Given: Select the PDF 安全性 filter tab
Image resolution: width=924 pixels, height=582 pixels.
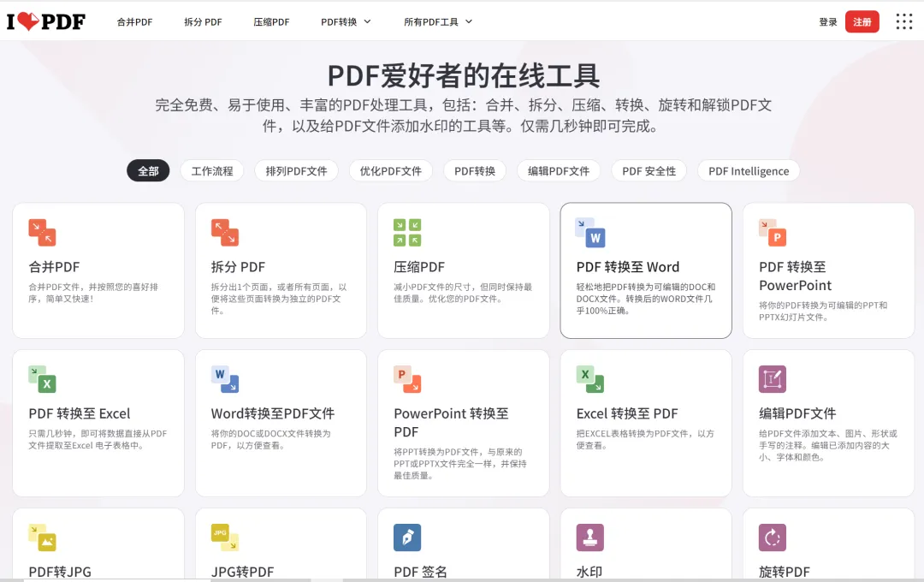Looking at the screenshot, I should pos(649,171).
